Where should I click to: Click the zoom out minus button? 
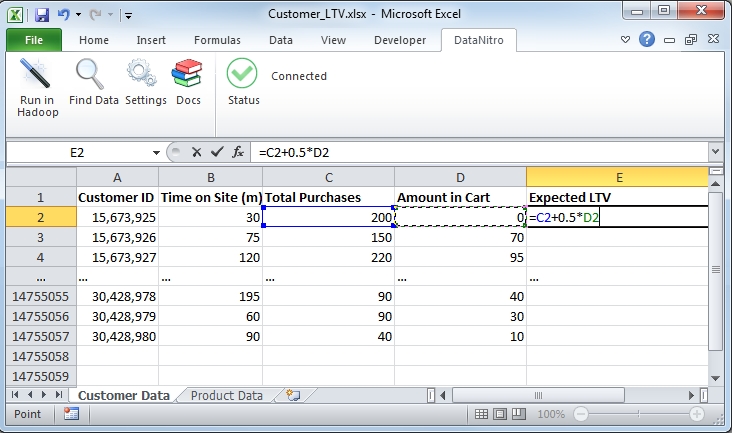coord(581,414)
